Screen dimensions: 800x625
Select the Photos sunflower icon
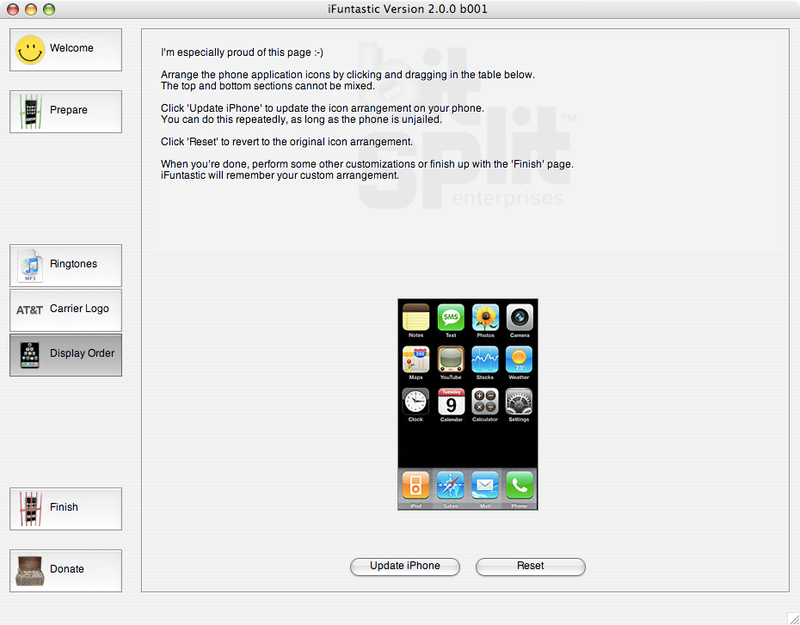tap(485, 317)
